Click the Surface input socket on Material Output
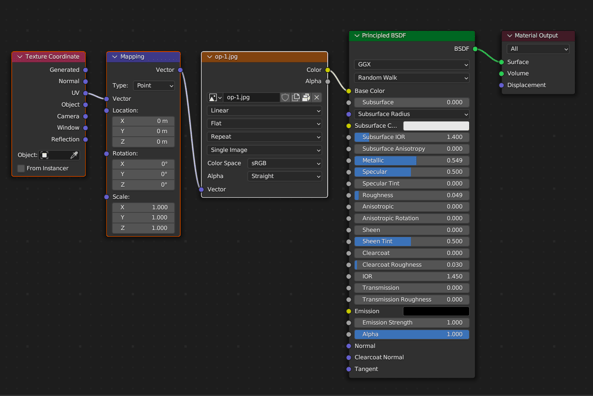 (501, 62)
